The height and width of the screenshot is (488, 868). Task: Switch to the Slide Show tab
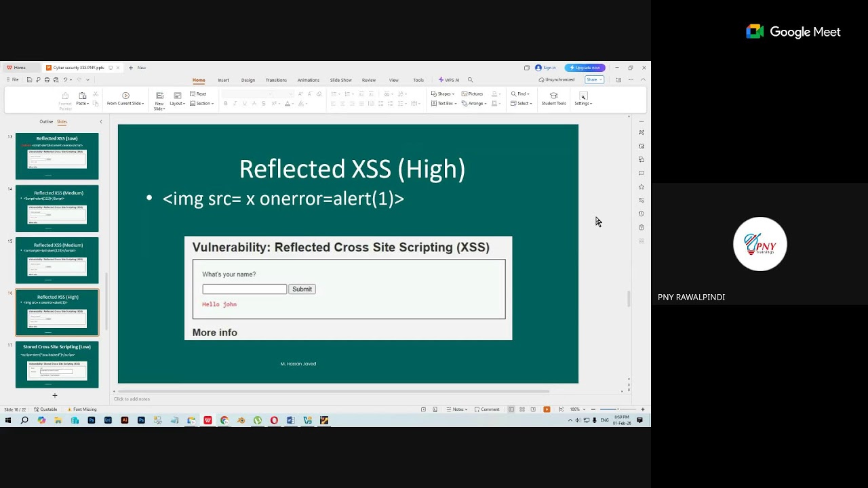[x=340, y=80]
